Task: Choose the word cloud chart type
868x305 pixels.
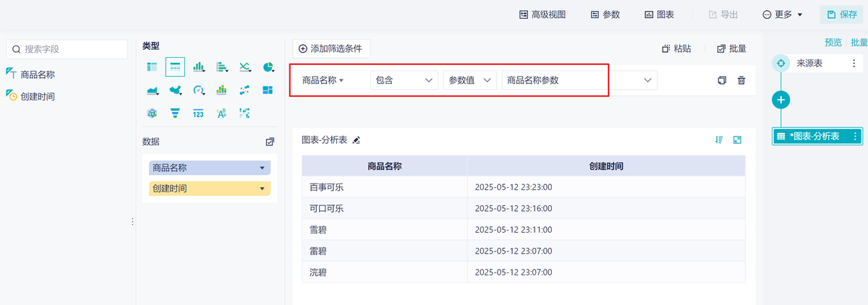Action: [x=222, y=113]
